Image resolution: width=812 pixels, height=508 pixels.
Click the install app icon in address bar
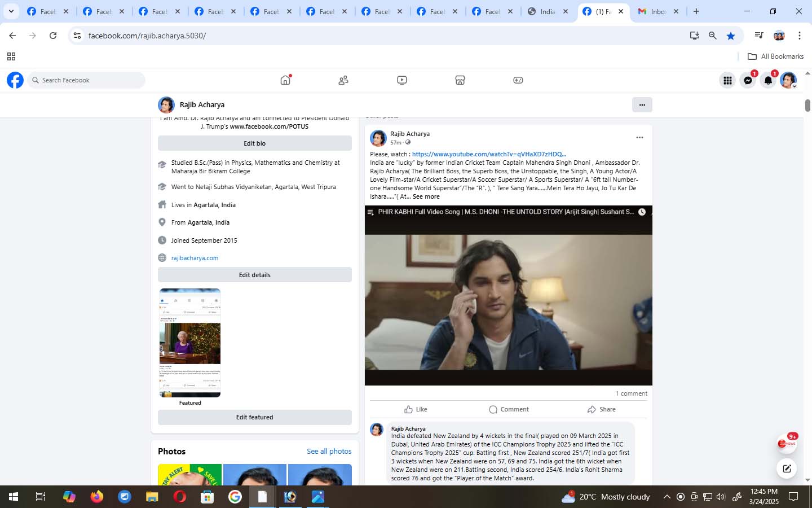tap(695, 36)
